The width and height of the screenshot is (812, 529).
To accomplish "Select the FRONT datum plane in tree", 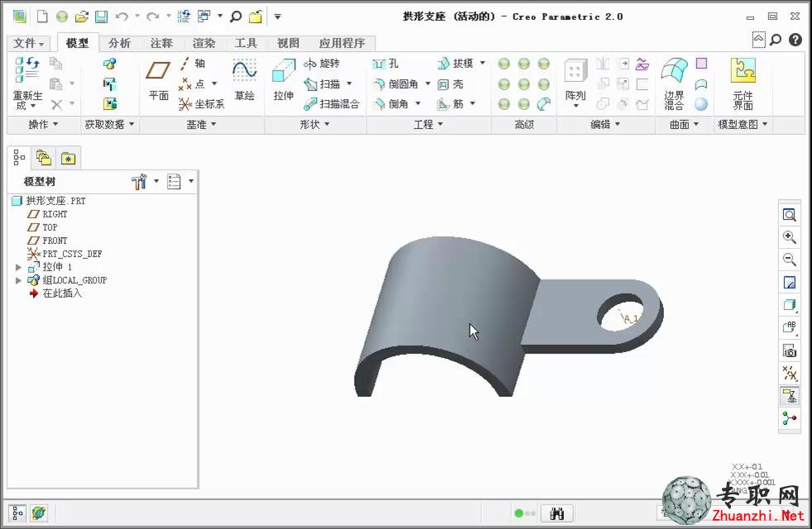I will click(x=48, y=241).
